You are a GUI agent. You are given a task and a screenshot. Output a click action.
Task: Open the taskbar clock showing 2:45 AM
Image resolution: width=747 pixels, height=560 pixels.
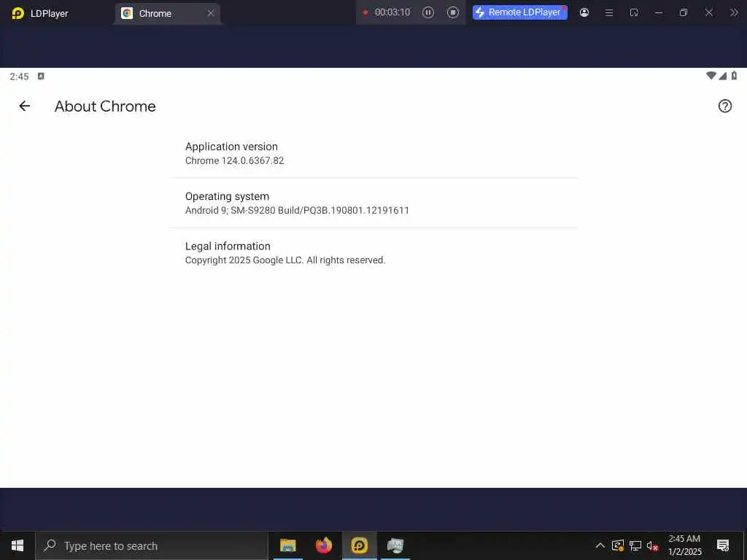(x=684, y=545)
